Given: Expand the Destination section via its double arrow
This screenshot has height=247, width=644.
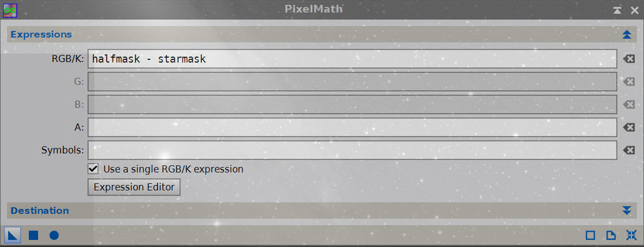Looking at the screenshot, I should click(627, 211).
